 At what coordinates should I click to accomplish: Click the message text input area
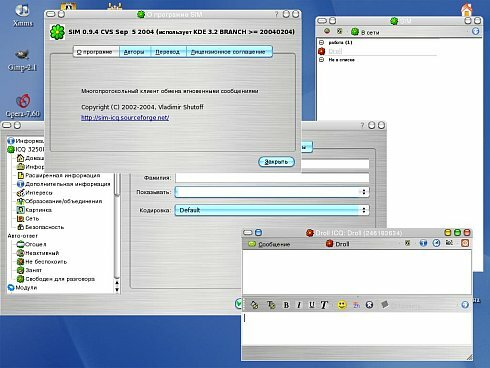pos(357,328)
